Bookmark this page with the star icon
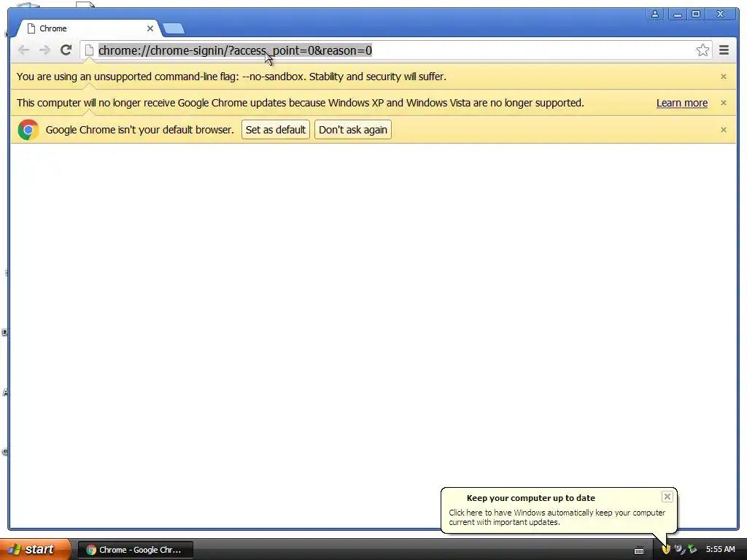Screen dimensions: 747x560 pos(703,50)
